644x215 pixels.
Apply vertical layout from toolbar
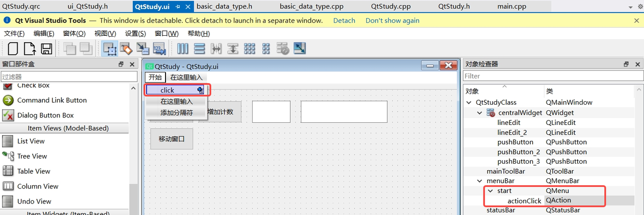click(199, 49)
